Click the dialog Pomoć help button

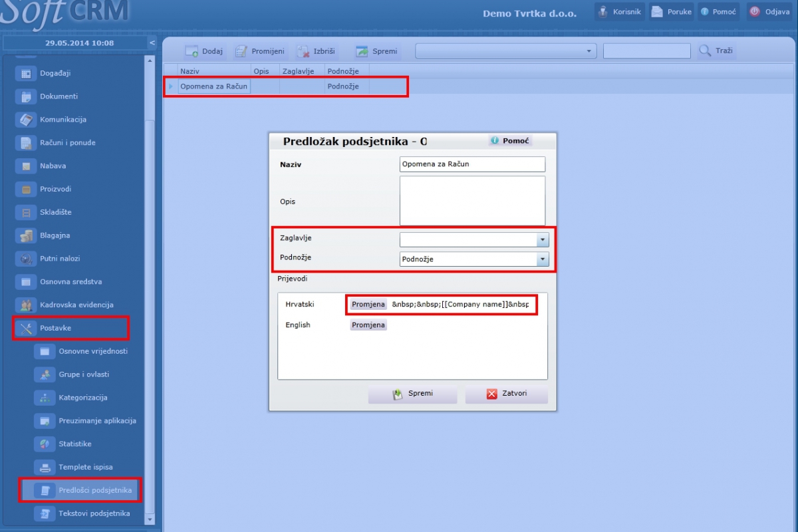coord(510,141)
